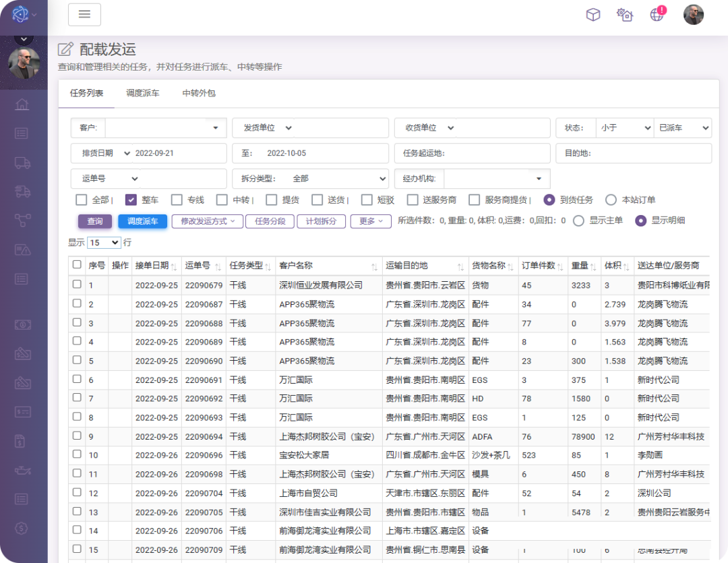
Task: Click the globe icon with notification badge
Action: [x=657, y=14]
